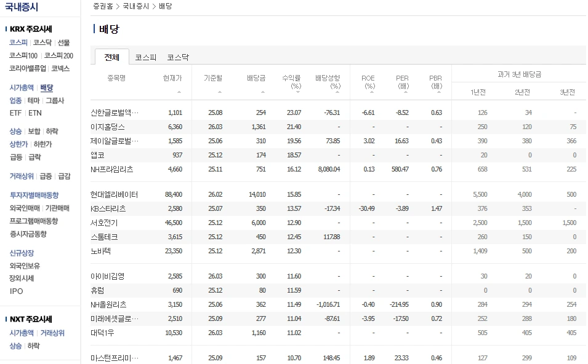Sort by ROE(%) column header
This screenshot has height=364, width=588.
(368, 82)
